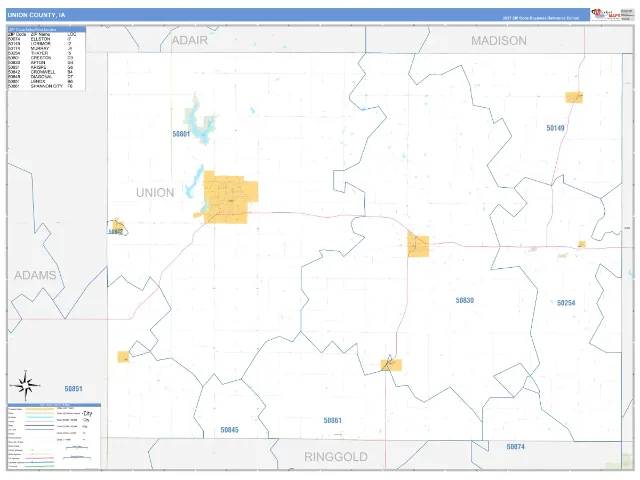This screenshot has width=640, height=480.
Task: Click the CROMWELL row in ZIP index
Action: (41, 72)
